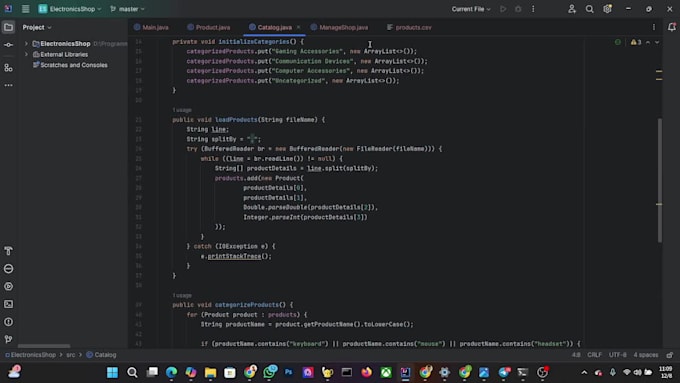
Task: Open File Explorer from taskbar
Action: tap(210, 372)
